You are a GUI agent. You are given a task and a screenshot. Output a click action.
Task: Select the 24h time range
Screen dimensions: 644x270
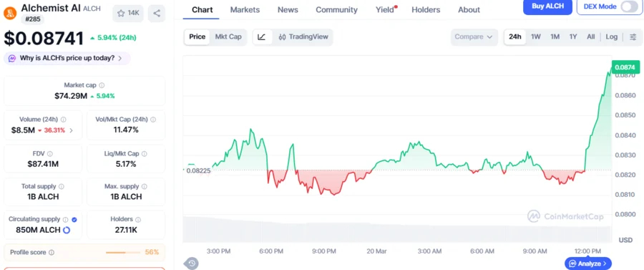click(515, 37)
